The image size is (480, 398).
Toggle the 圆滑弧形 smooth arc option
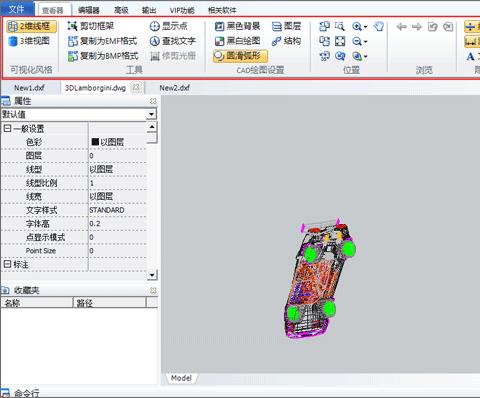tap(240, 56)
